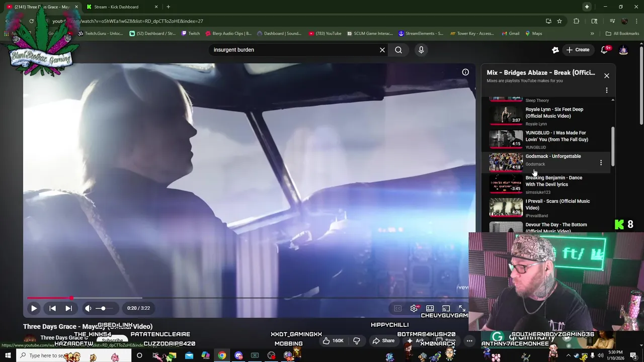This screenshot has height=362, width=644.
Task: Show video info card icon
Action: (x=465, y=72)
